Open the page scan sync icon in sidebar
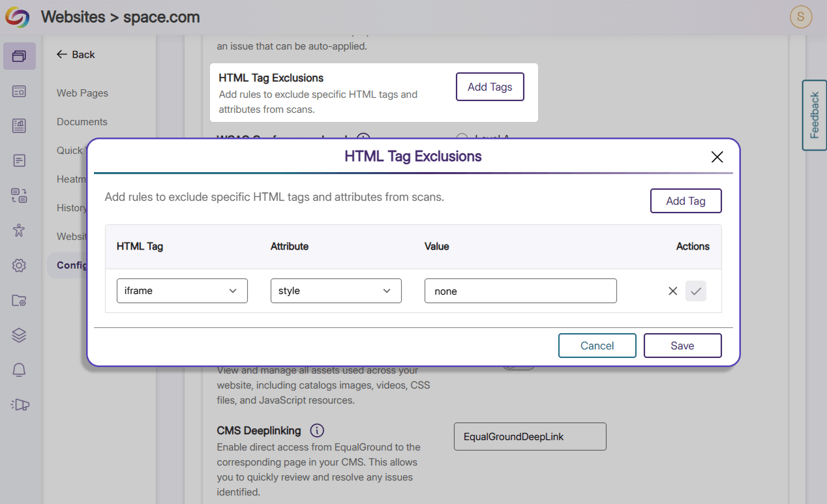 (x=20, y=195)
